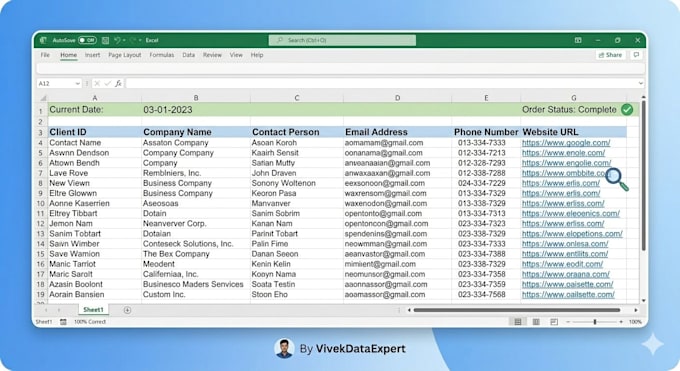
Task: Switch to Page Layout view icon
Action: point(536,322)
